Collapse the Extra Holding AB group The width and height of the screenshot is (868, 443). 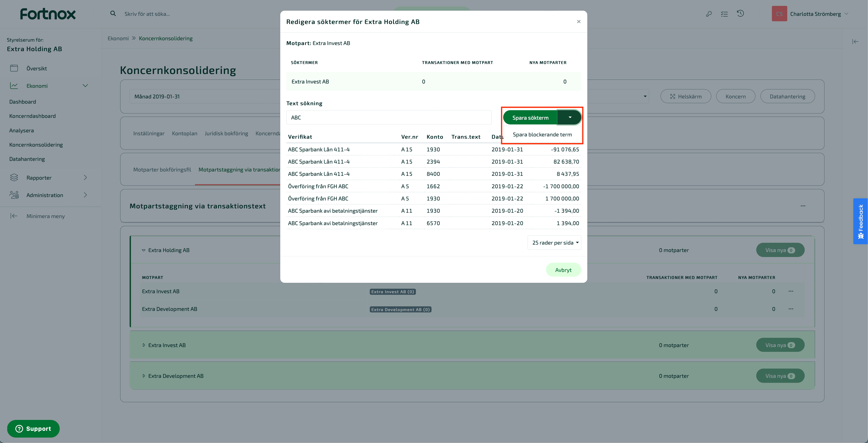(144, 250)
